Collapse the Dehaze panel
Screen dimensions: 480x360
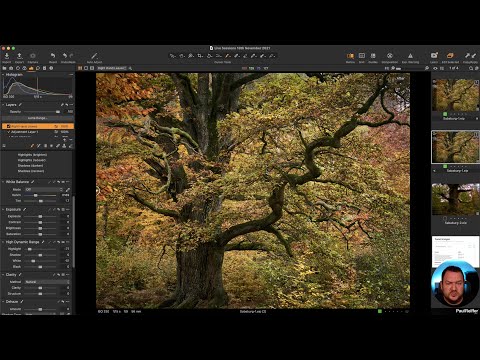pyautogui.click(x=3, y=301)
